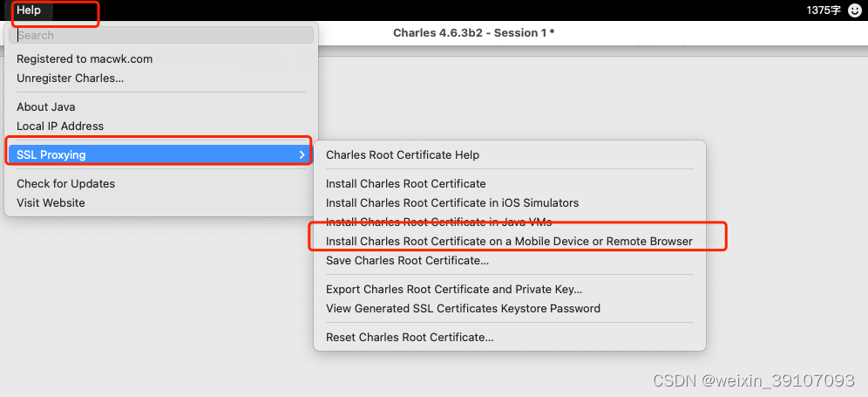Click the smiley face menu bar icon
868x397 pixels.
click(x=855, y=10)
